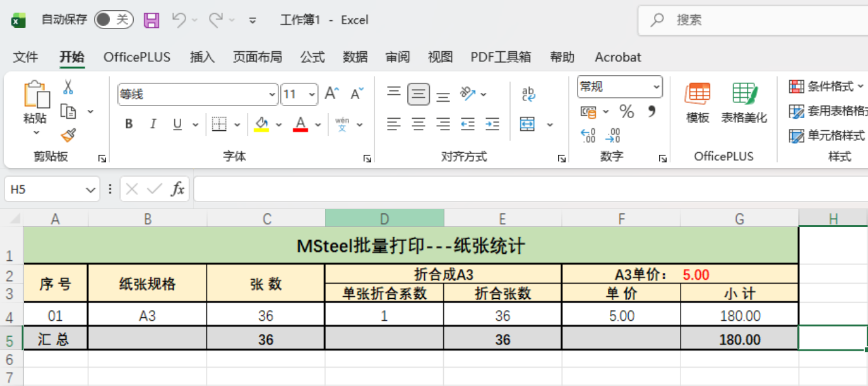
Task: Align text right
Action: 443,124
